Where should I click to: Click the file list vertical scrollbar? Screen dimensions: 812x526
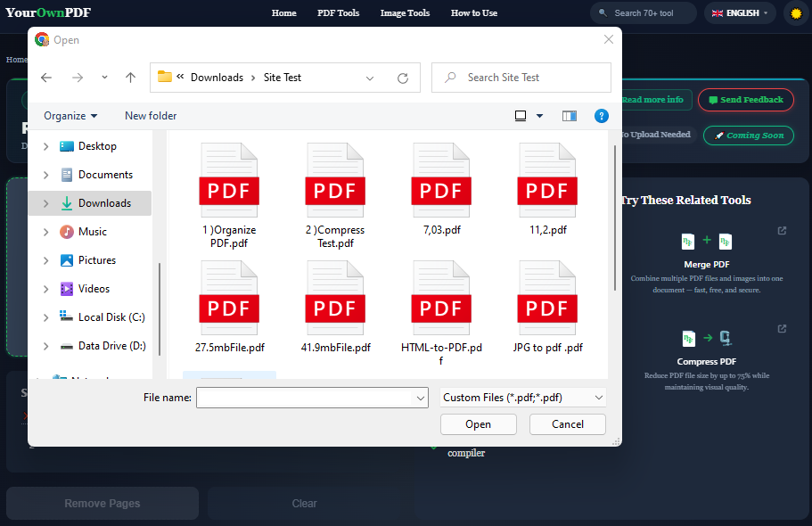point(615,218)
